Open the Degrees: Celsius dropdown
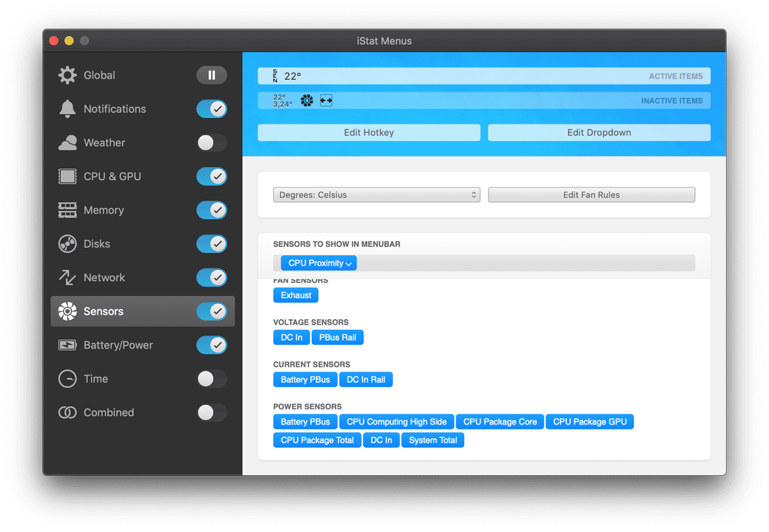 pyautogui.click(x=376, y=195)
